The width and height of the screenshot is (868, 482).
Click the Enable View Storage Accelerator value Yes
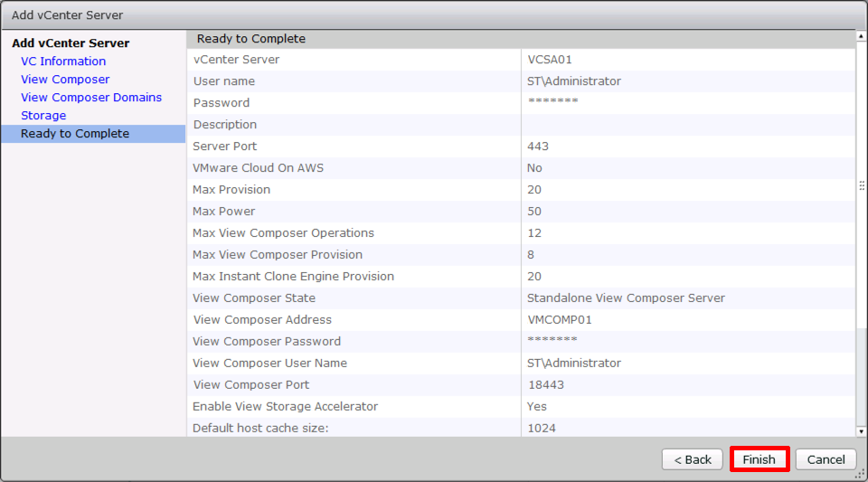537,406
